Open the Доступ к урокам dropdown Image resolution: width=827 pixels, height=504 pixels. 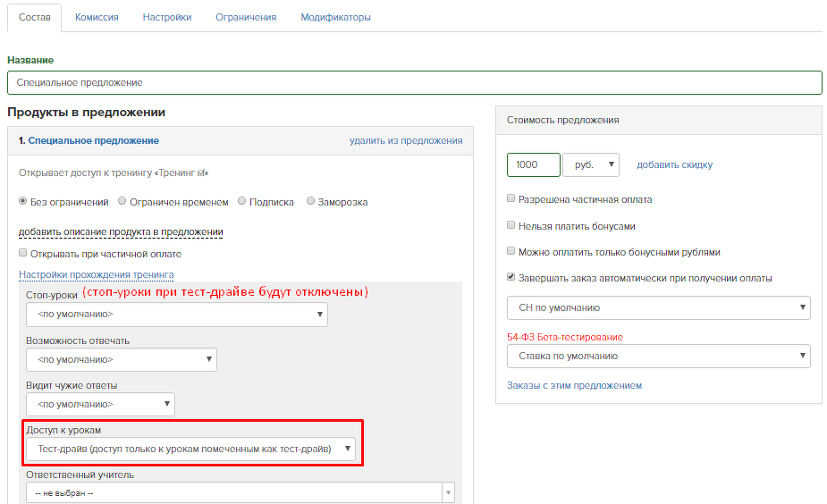190,449
